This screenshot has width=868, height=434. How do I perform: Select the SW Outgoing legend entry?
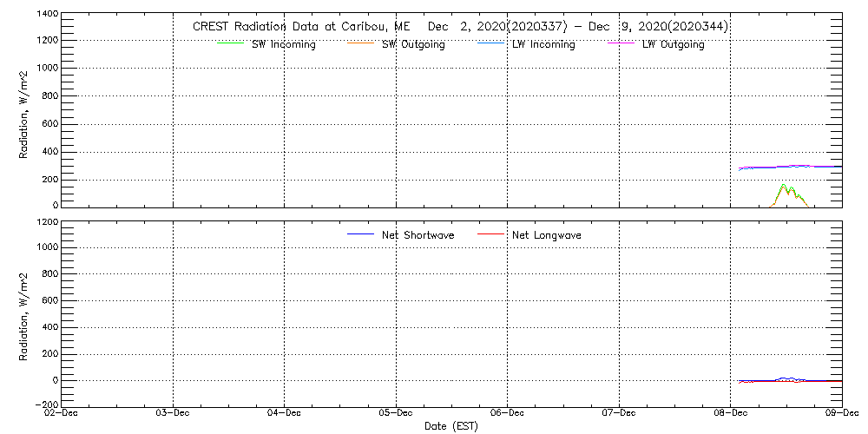coord(413,44)
